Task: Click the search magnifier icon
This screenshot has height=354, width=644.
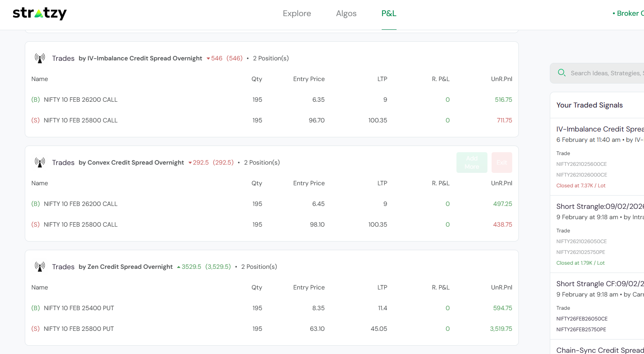Action: tap(561, 73)
